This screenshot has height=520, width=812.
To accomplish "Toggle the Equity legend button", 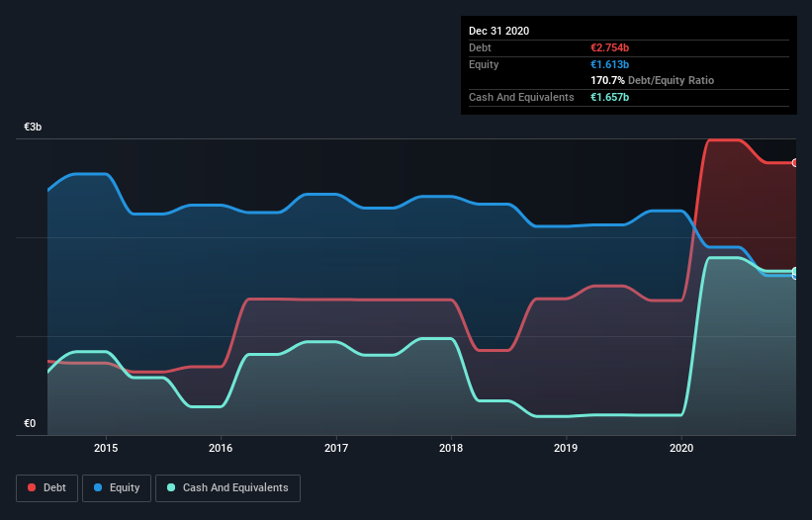I will 117,488.
